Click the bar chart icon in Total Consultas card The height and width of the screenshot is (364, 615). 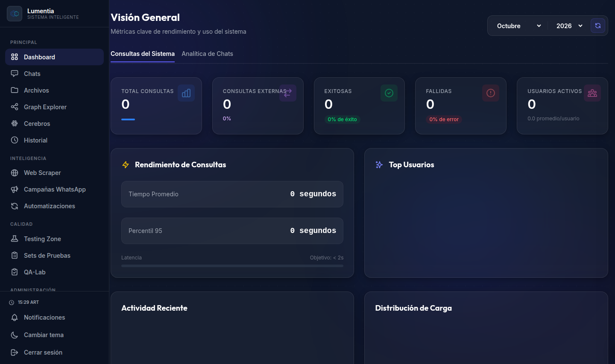click(186, 93)
